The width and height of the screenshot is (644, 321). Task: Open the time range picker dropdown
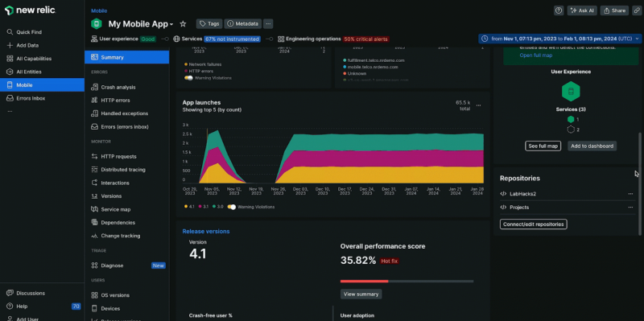(x=559, y=39)
